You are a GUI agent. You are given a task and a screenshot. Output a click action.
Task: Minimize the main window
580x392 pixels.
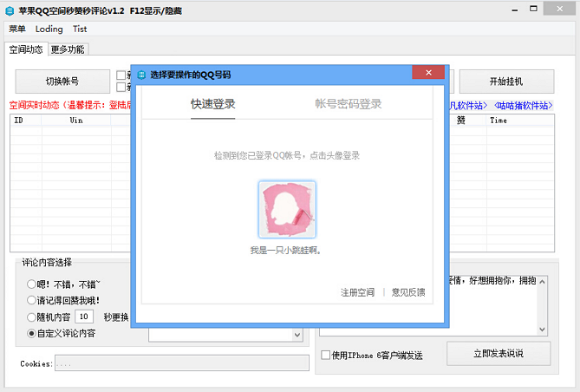tap(514, 10)
